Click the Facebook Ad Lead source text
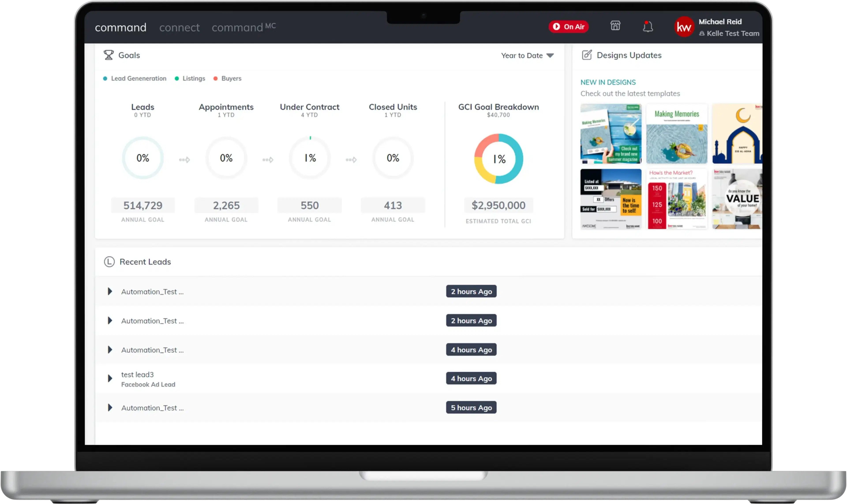Screen dimensions: 847x504 (x=148, y=385)
